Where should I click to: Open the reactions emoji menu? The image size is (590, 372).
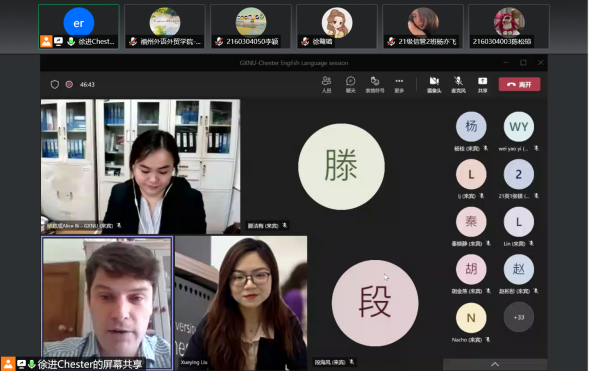click(375, 84)
